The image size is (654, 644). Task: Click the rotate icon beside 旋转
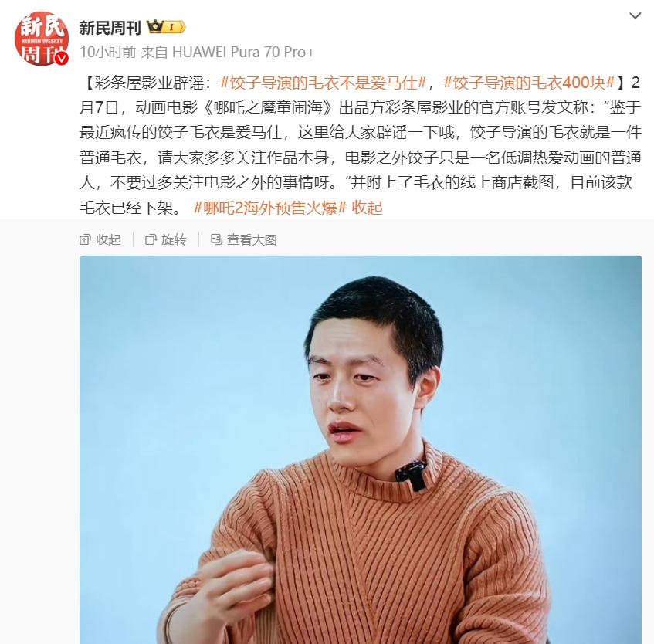coord(151,239)
